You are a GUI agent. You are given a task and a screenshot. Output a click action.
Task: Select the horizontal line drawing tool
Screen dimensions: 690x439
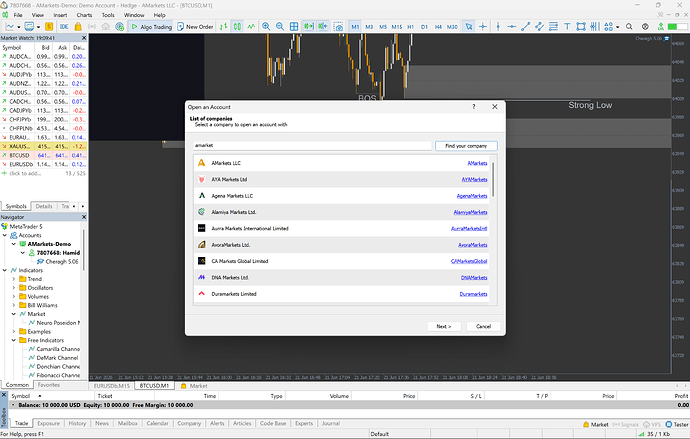pos(512,27)
